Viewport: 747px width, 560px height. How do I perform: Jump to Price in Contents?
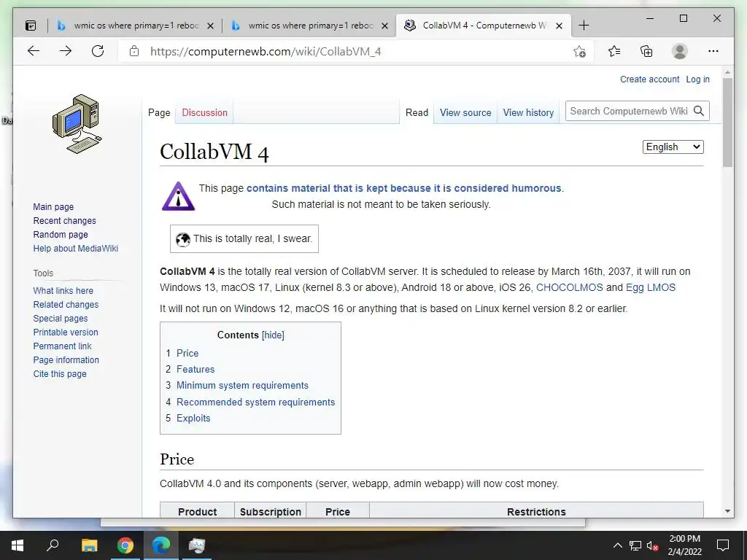[x=187, y=354]
